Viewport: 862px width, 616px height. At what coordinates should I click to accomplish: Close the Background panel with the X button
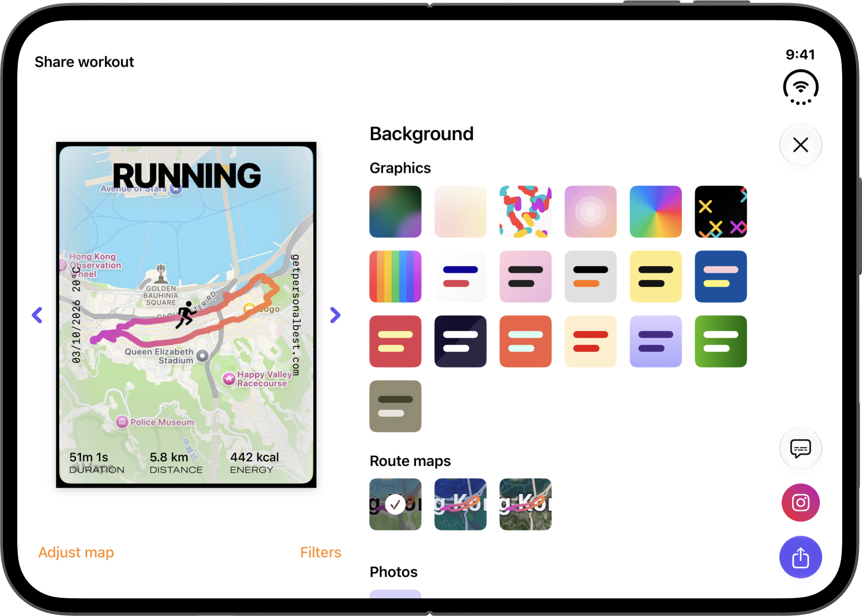801,145
